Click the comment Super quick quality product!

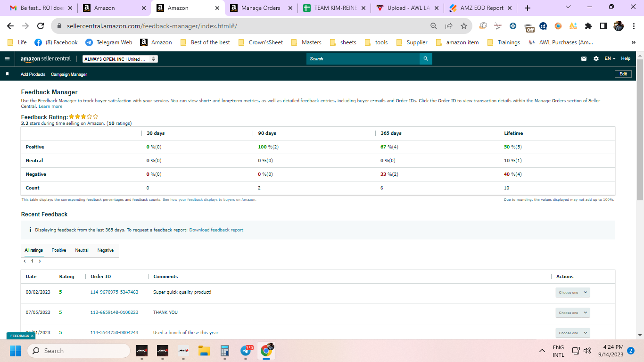(182, 292)
